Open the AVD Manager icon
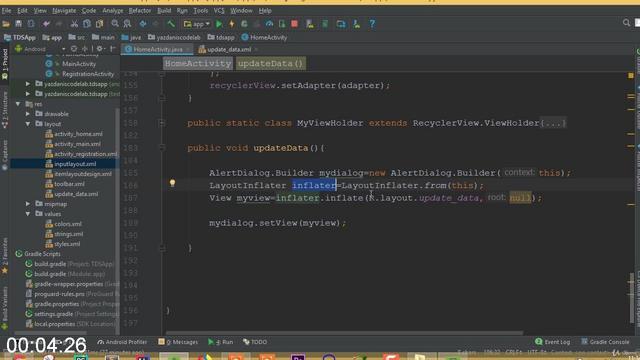Image resolution: width=640 pixels, height=360 pixels. coord(310,24)
